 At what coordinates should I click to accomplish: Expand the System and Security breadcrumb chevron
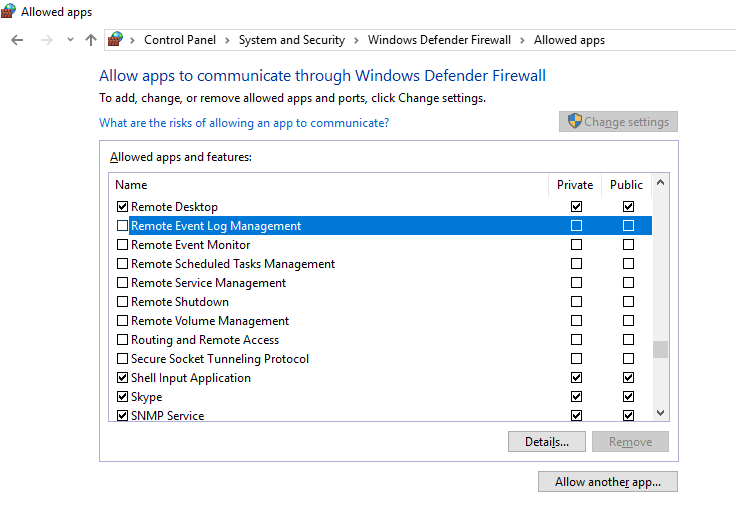pyautogui.click(x=356, y=40)
